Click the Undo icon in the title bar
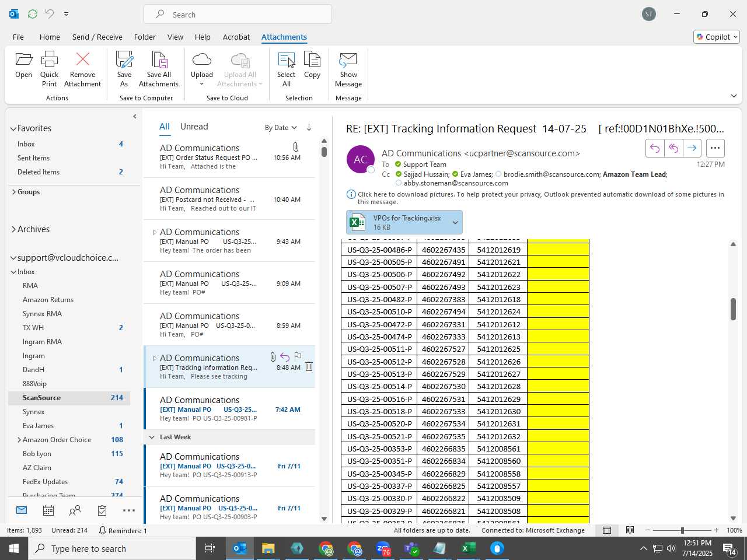 (50, 13)
